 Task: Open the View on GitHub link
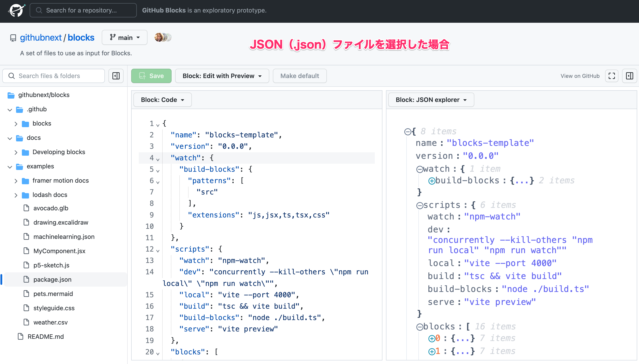pyautogui.click(x=580, y=76)
